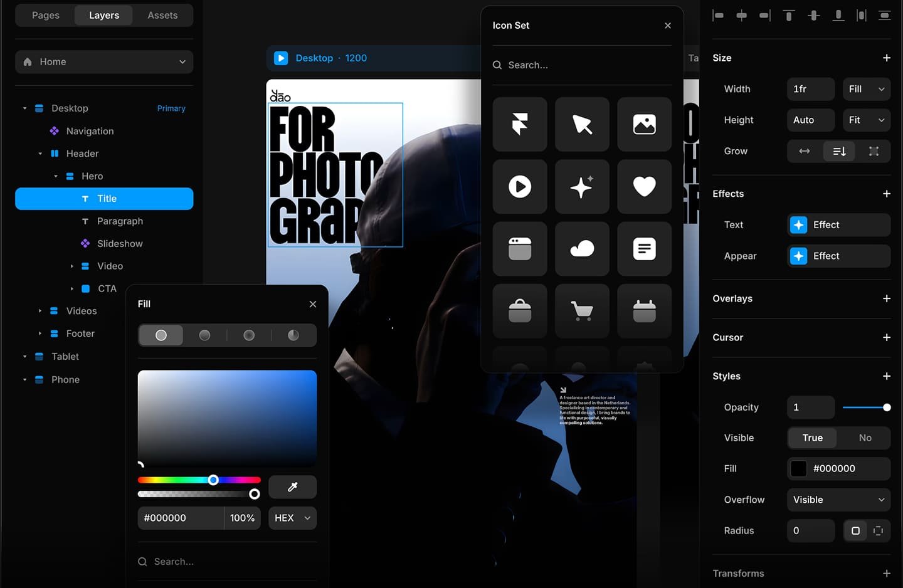Open the Home page dropdown
Screen dimensions: 903x588
pos(104,62)
